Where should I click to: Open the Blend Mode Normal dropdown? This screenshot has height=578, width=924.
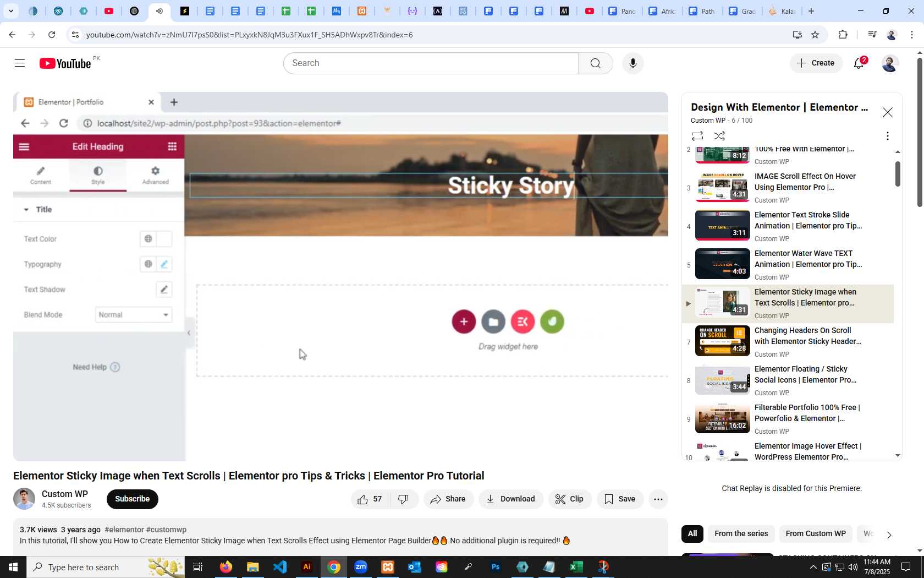[134, 315]
